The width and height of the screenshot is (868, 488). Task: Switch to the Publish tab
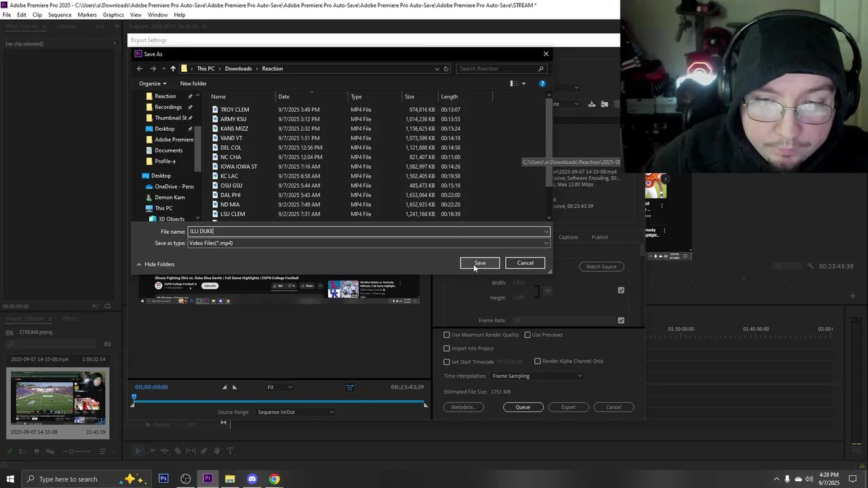click(599, 237)
